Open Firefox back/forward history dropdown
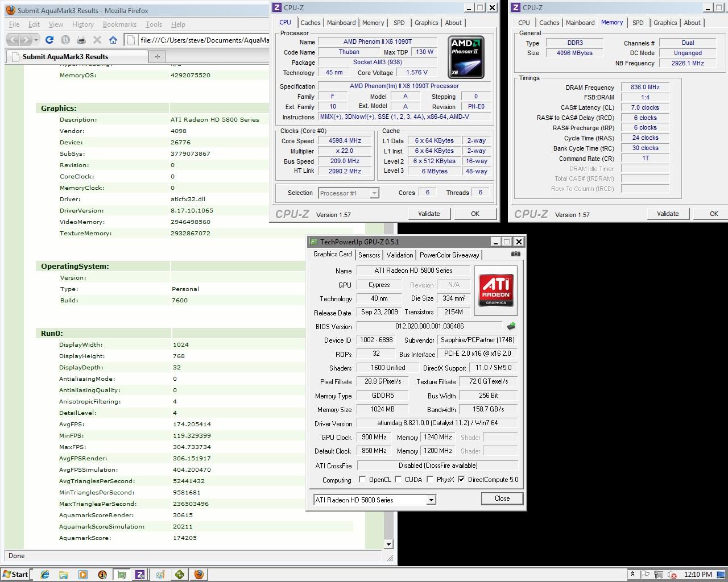This screenshot has height=582, width=728. click(36, 40)
